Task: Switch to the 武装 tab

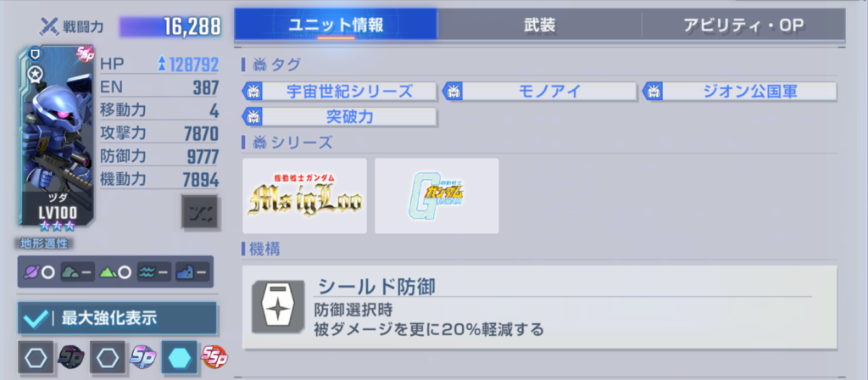Action: click(539, 25)
